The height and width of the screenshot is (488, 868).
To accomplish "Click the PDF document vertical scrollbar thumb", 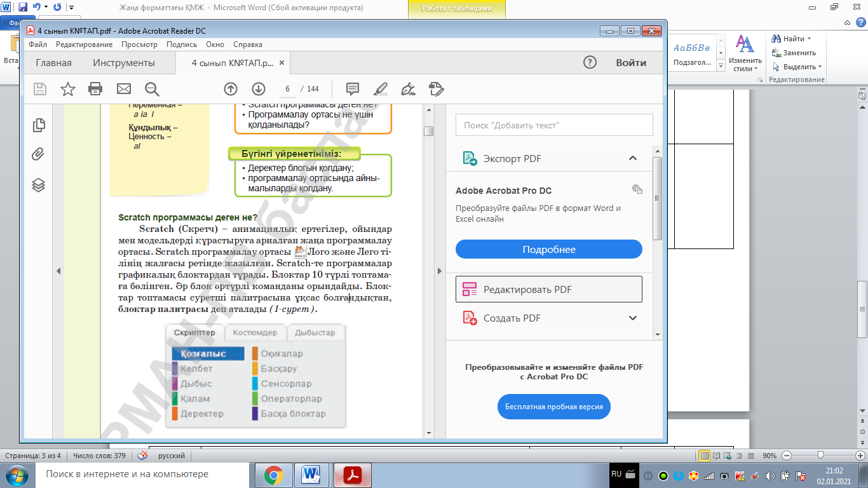I will click(429, 131).
